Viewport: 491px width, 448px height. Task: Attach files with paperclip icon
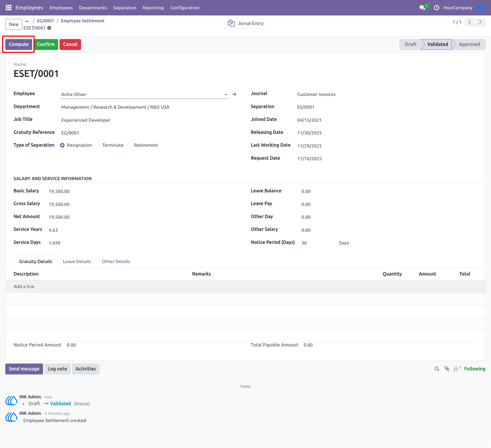click(447, 369)
